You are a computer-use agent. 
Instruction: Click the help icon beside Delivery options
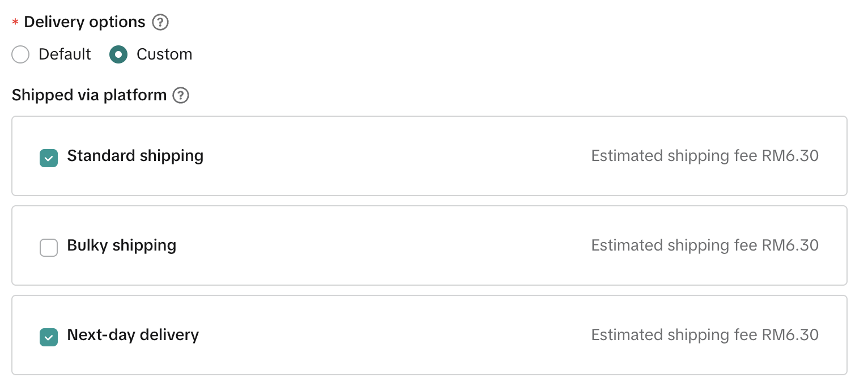click(161, 22)
